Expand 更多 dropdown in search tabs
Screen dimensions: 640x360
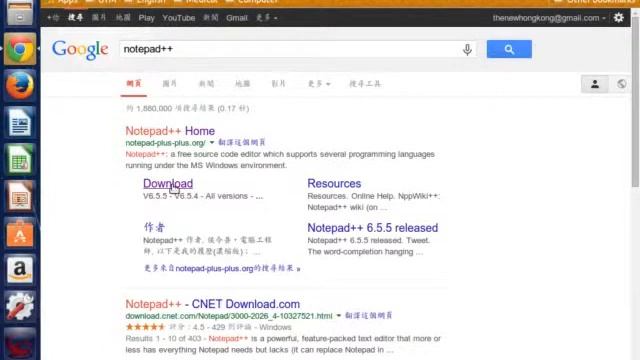tap(319, 84)
